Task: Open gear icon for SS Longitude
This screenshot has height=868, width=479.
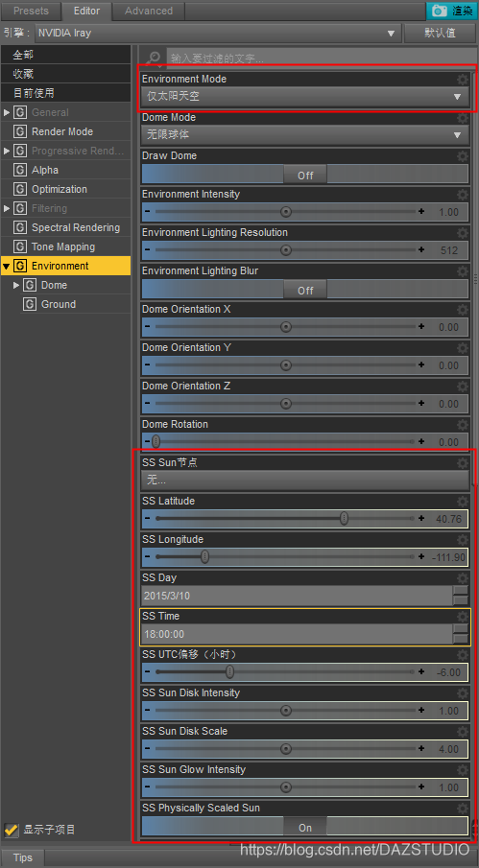Action: 463,540
